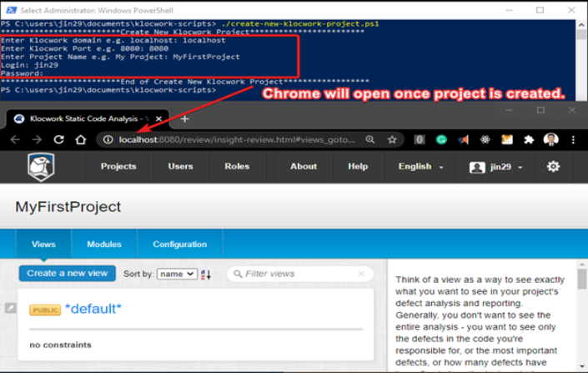Click Create a new view button
The width and height of the screenshot is (588, 373).
pyautogui.click(x=68, y=273)
